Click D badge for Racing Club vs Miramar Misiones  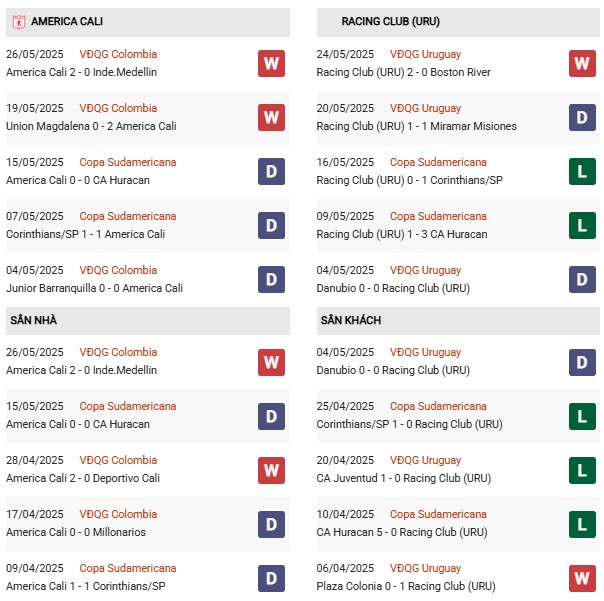582,118
